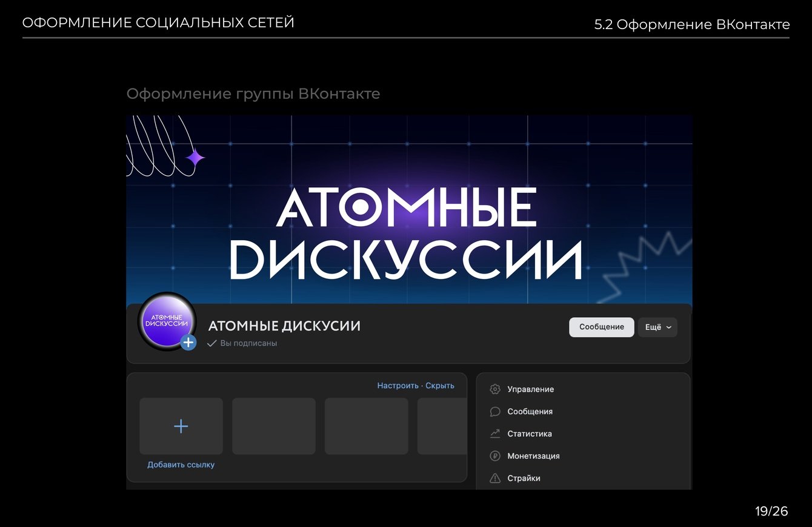Image resolution: width=812 pixels, height=527 pixels.
Task: Click the Страйки warning triangle icon
Action: point(495,478)
